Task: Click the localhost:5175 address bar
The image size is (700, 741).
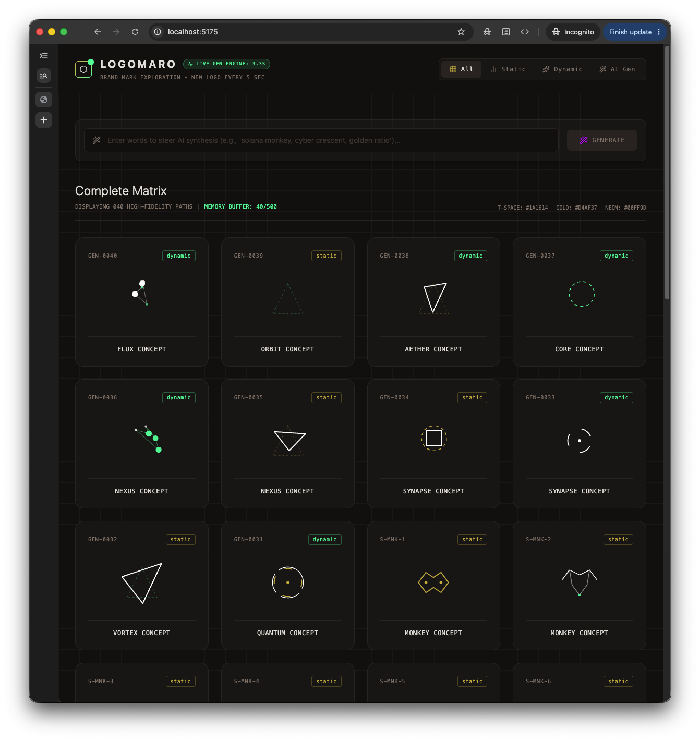Action: [x=311, y=32]
